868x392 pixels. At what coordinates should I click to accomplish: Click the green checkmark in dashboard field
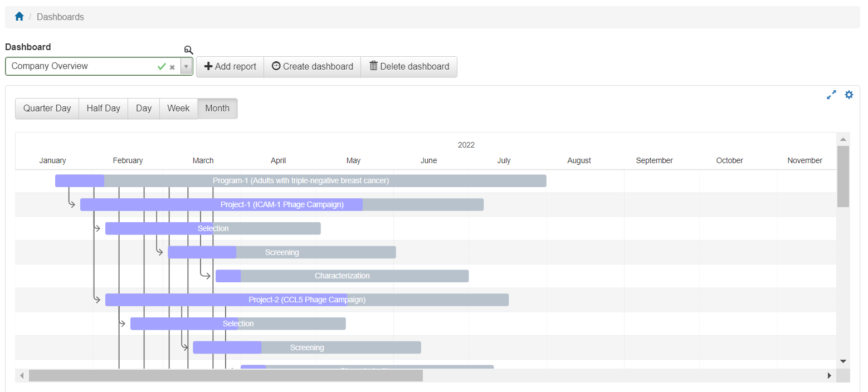coord(162,67)
